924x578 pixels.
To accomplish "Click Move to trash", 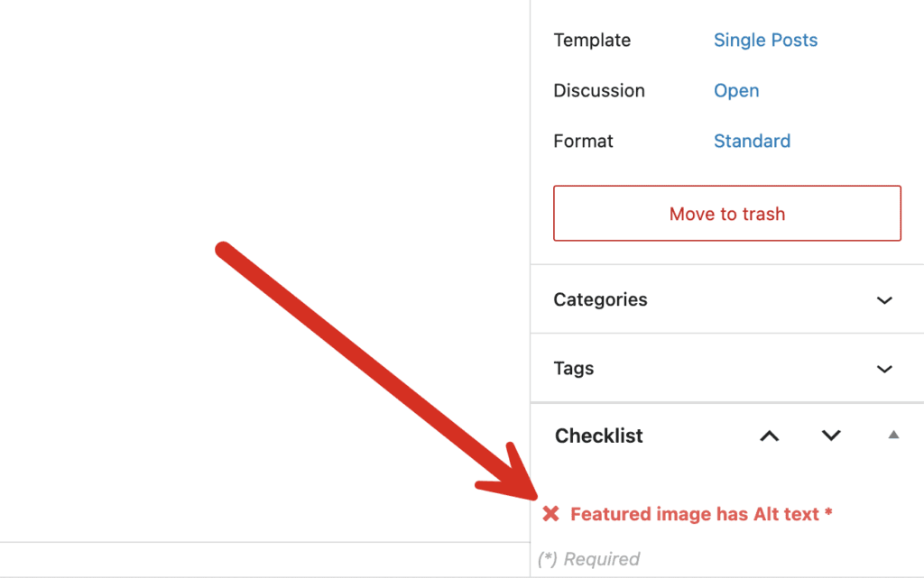I will (727, 214).
